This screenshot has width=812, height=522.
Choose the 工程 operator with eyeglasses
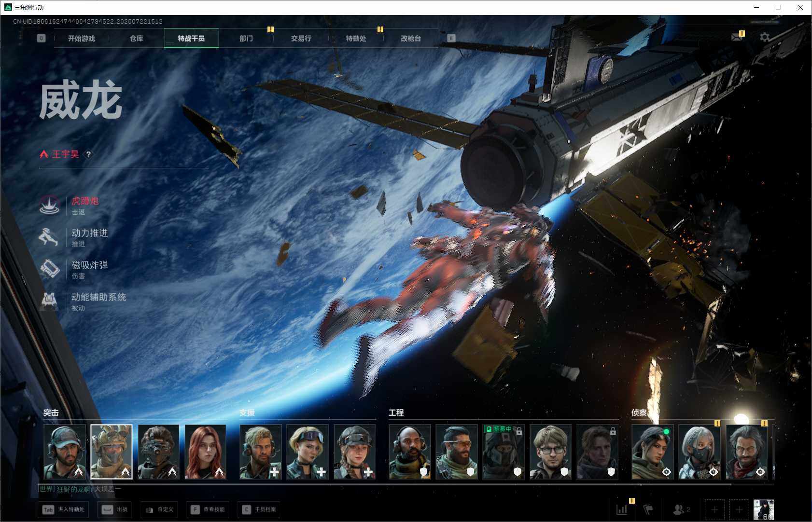pyautogui.click(x=550, y=452)
